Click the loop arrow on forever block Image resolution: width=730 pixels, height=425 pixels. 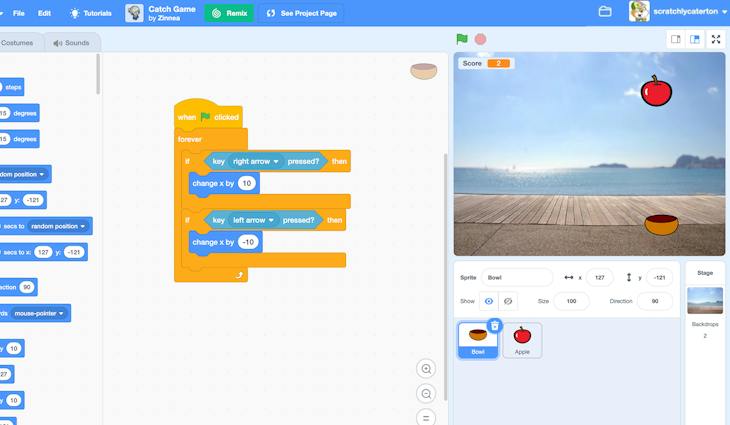tap(239, 275)
